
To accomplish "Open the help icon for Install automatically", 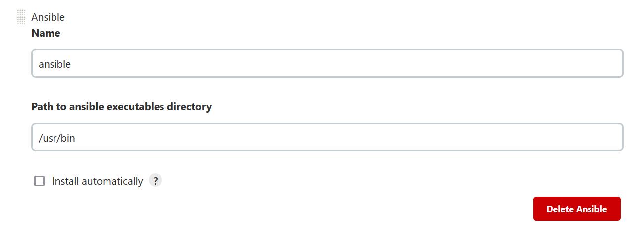I will (x=155, y=181).
